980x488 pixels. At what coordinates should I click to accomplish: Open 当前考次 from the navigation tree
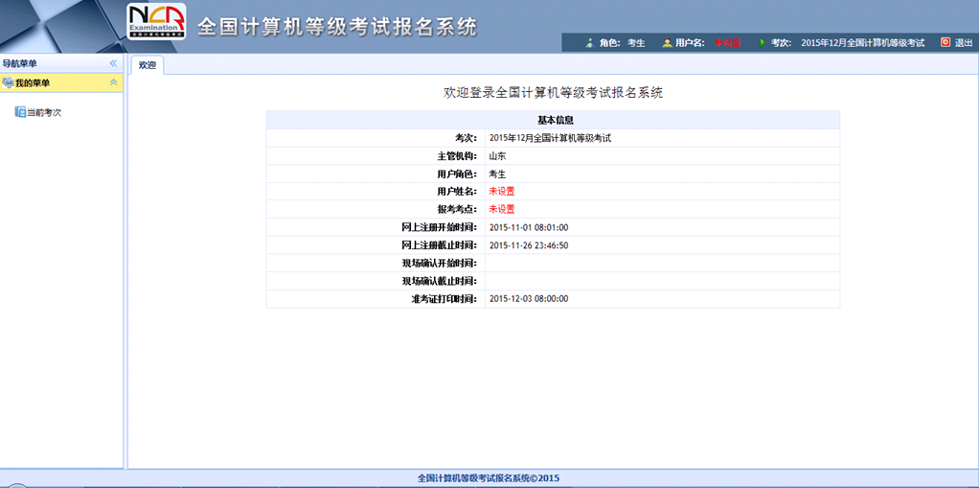pos(44,112)
